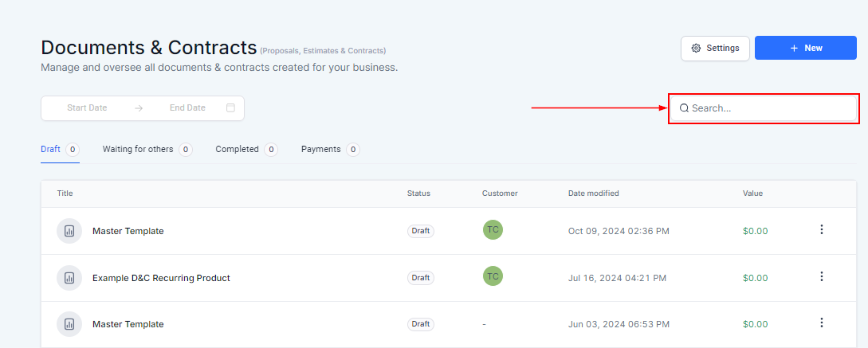Click $0.00 value in Jun 03 row
The width and height of the screenshot is (868, 348).
tap(755, 324)
